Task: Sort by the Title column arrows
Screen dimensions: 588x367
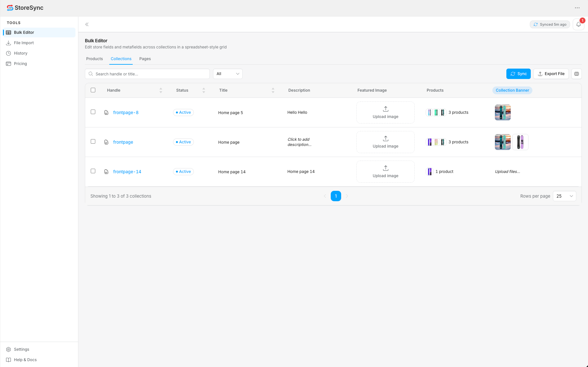Action: click(x=273, y=90)
